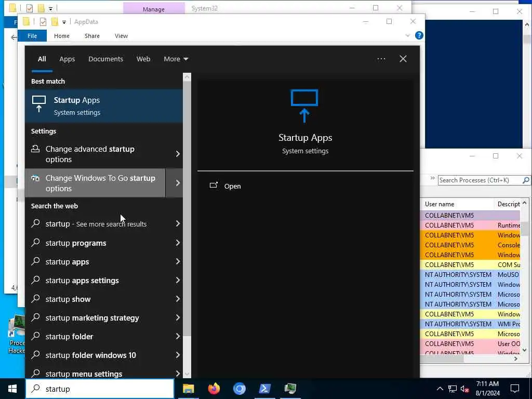Select the COM Su process row
532x399 pixels.
[x=470, y=264]
